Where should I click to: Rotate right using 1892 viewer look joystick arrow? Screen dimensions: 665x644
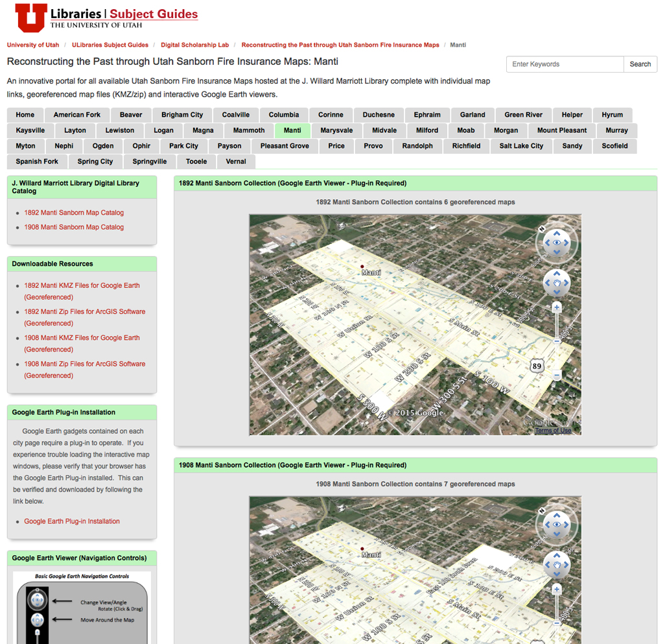click(x=566, y=243)
